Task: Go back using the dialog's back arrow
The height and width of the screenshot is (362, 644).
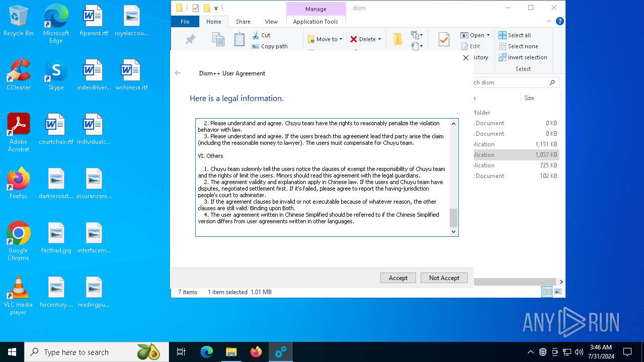Action: point(178,73)
